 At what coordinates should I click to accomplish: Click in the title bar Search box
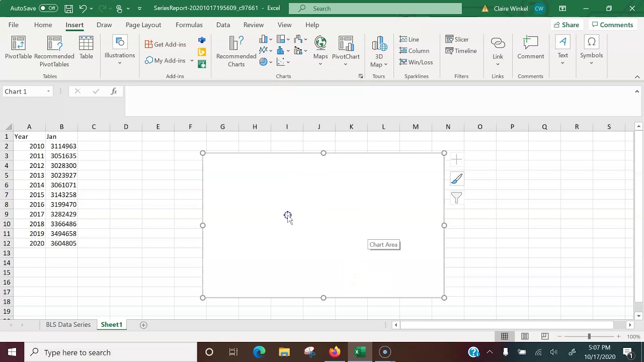pyautogui.click(x=375, y=9)
